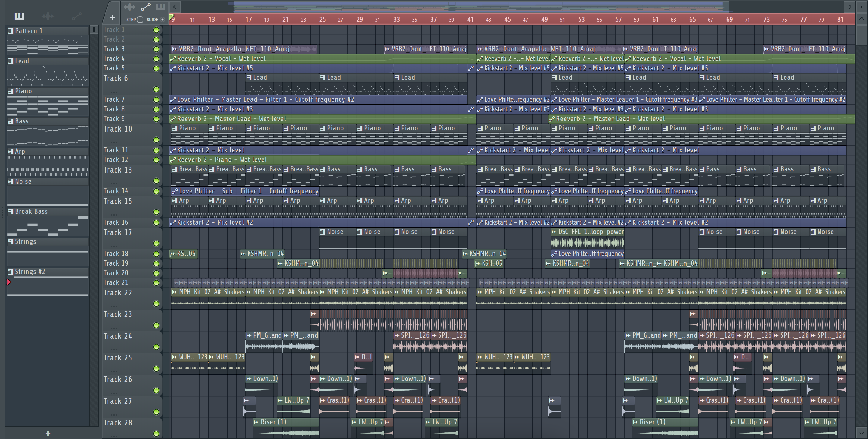Jump to bar 41 on the timeline ruler
868x439 pixels.
470,20
